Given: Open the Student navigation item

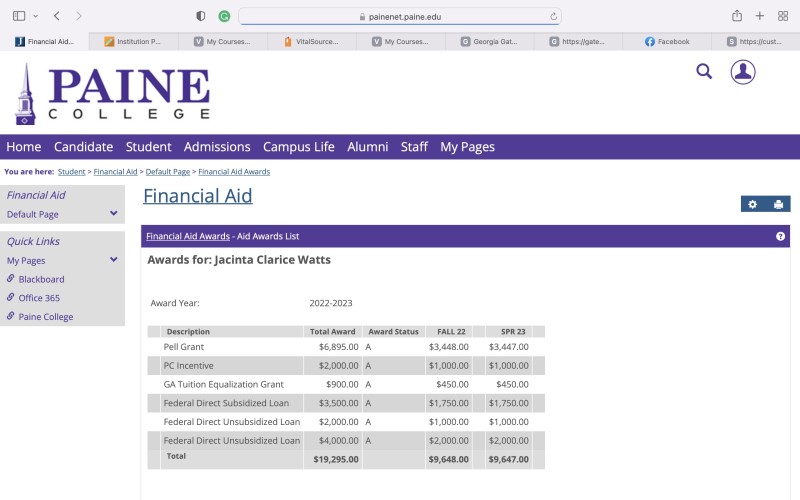Looking at the screenshot, I should click(x=148, y=147).
